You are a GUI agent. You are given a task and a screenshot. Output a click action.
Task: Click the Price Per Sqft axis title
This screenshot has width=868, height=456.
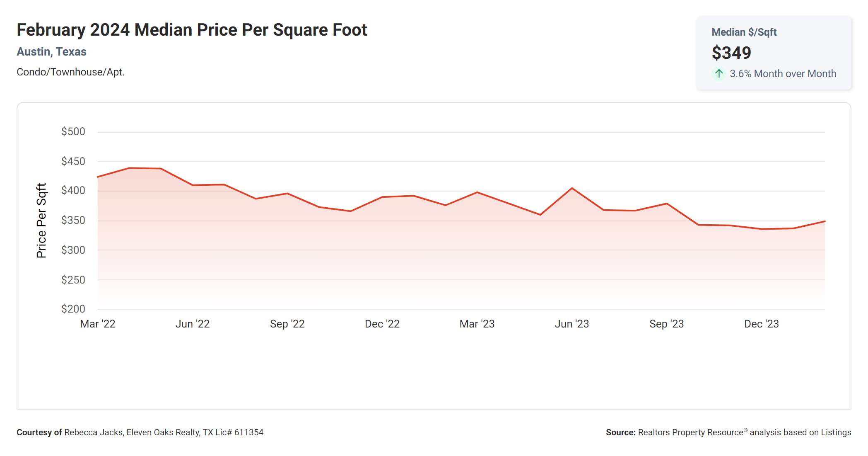[x=41, y=221]
